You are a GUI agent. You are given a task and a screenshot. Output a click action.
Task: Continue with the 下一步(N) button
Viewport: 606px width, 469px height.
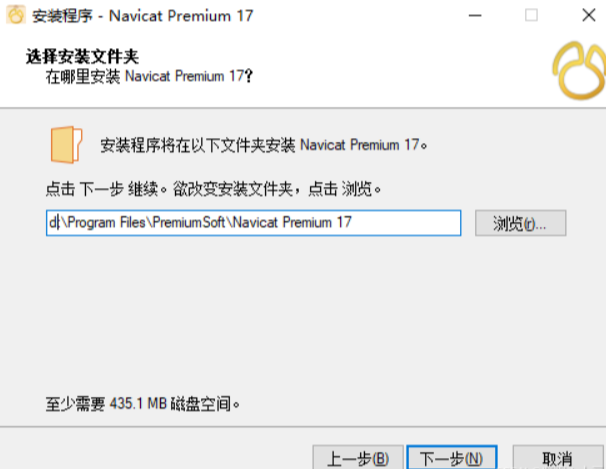click(452, 458)
